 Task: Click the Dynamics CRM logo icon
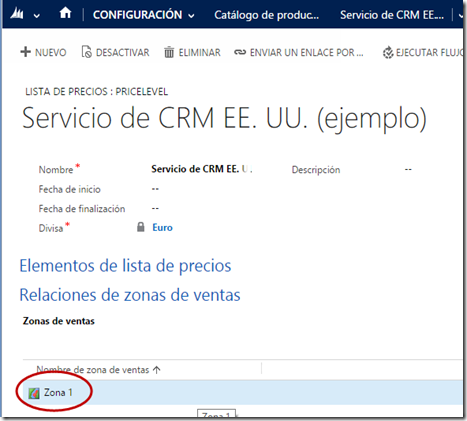pos(16,14)
